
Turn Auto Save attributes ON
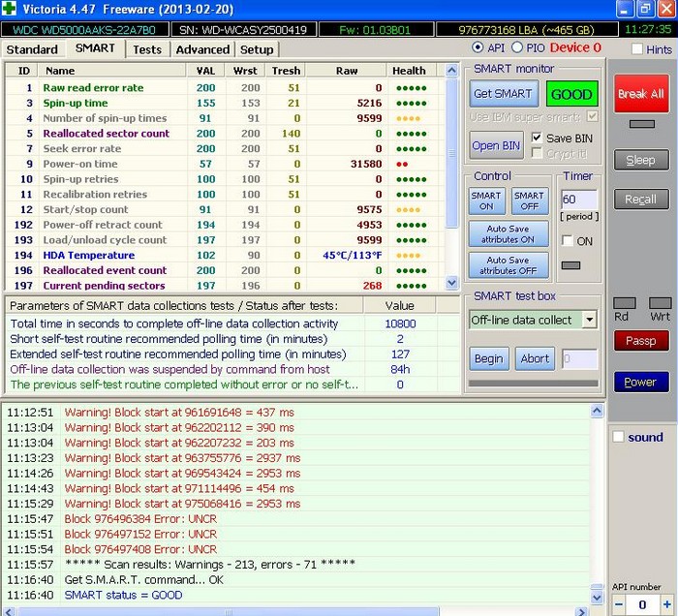[508, 234]
